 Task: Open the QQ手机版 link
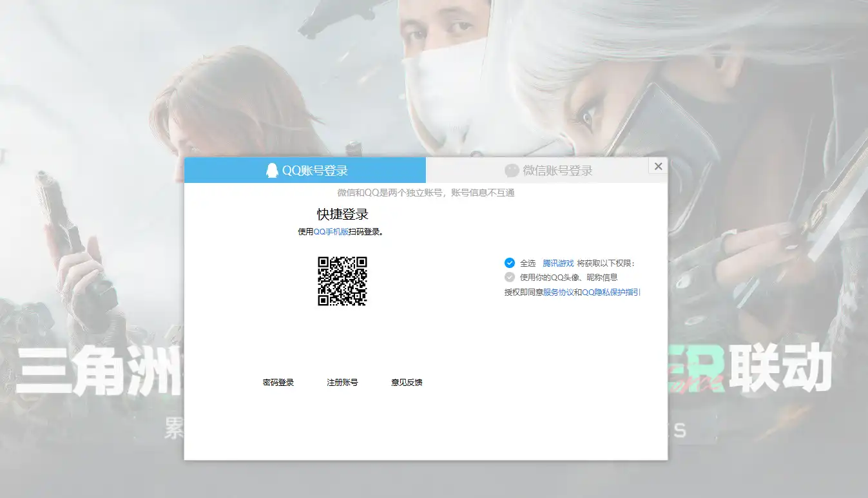click(331, 232)
